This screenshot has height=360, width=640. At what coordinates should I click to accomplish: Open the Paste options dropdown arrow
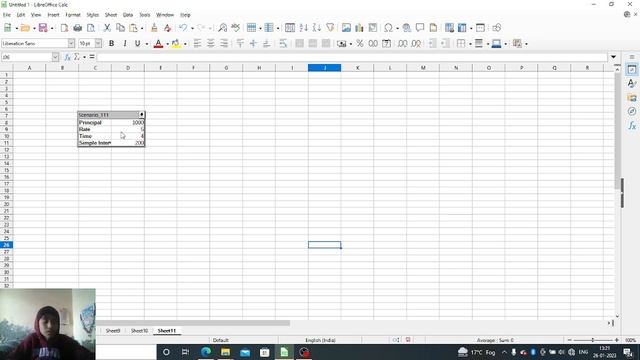pyautogui.click(x=142, y=28)
